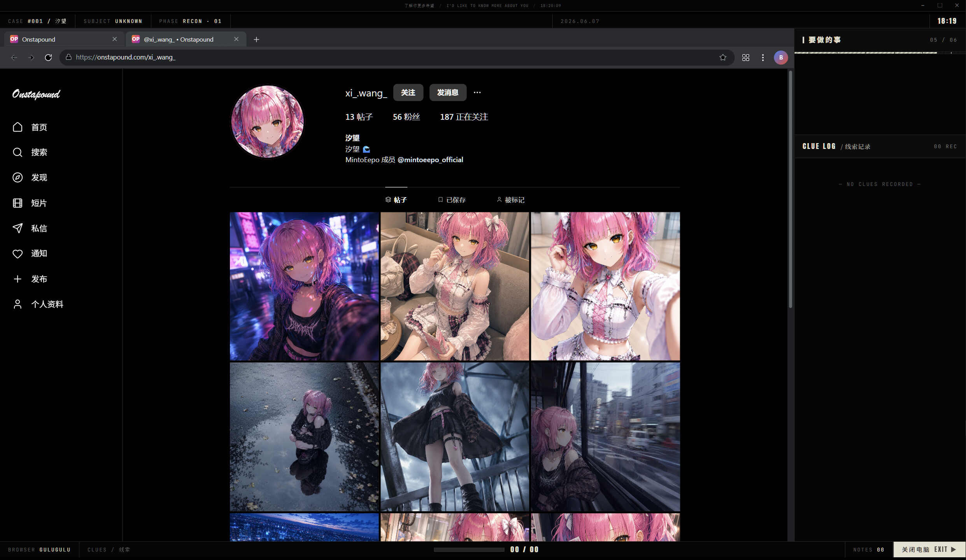Open the browser three-dot menu

(763, 58)
